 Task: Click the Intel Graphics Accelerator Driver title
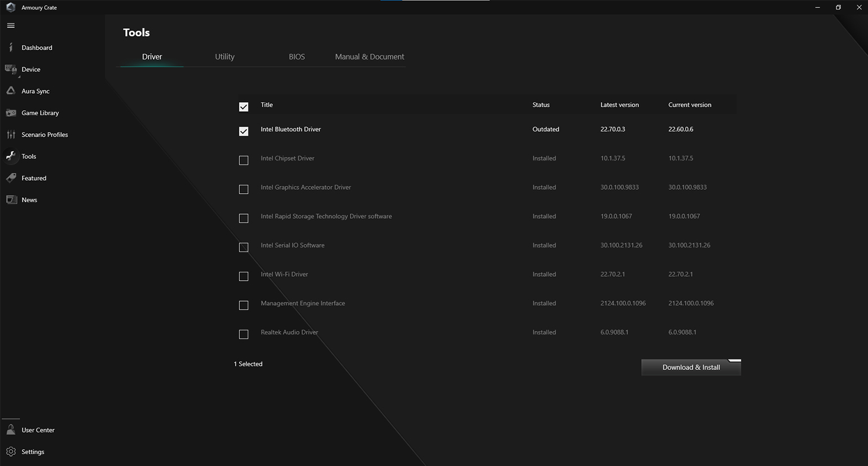tap(306, 188)
